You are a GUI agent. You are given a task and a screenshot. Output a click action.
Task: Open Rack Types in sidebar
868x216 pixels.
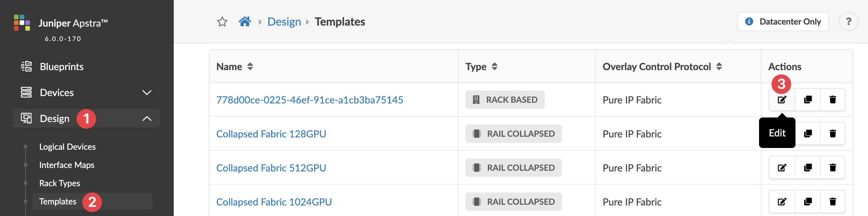click(60, 183)
